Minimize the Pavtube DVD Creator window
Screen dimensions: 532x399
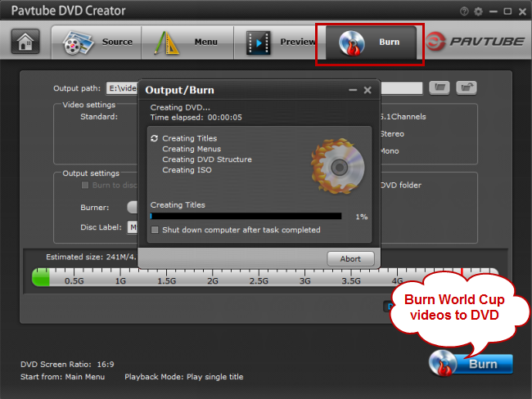coord(494,11)
